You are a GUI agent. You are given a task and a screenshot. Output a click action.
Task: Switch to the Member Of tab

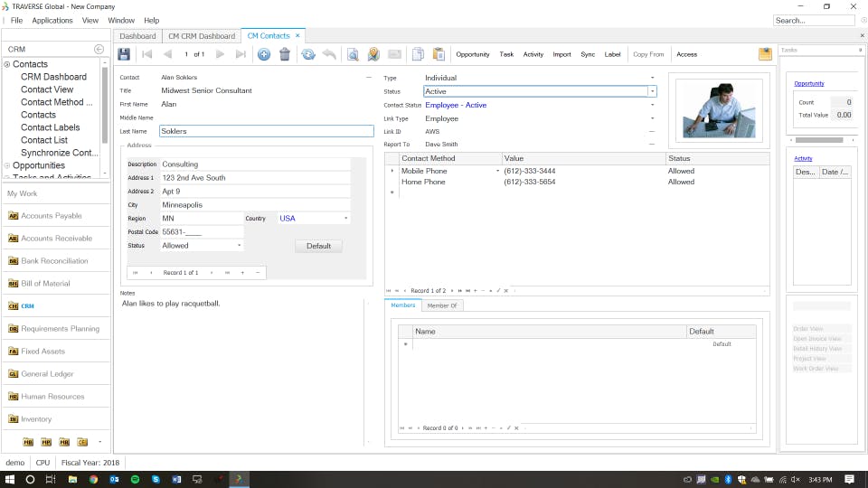coord(442,305)
